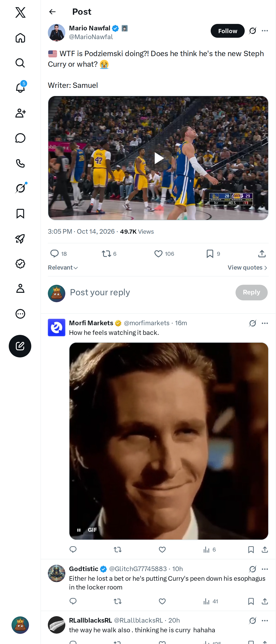This screenshot has height=644, width=276.
Task: Open the Grok icon in sidebar
Action: (x=20, y=188)
